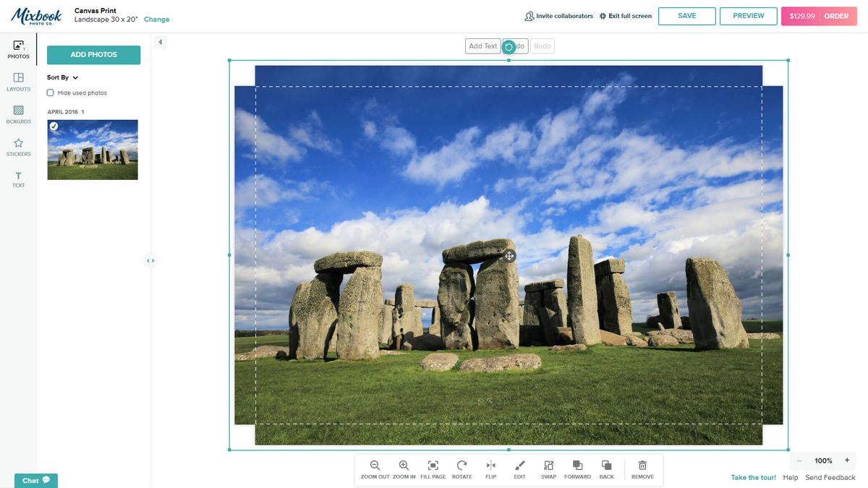
Task: Increase zoom with the plus stepper
Action: [x=846, y=460]
